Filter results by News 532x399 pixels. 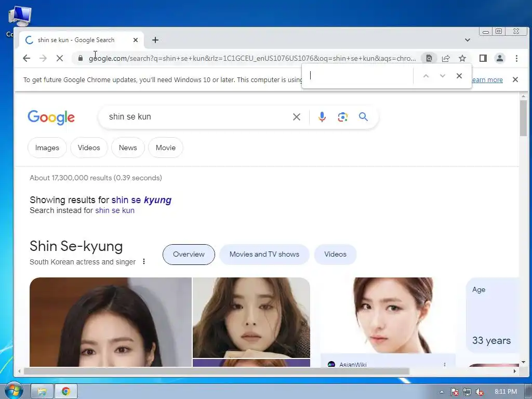coord(128,148)
